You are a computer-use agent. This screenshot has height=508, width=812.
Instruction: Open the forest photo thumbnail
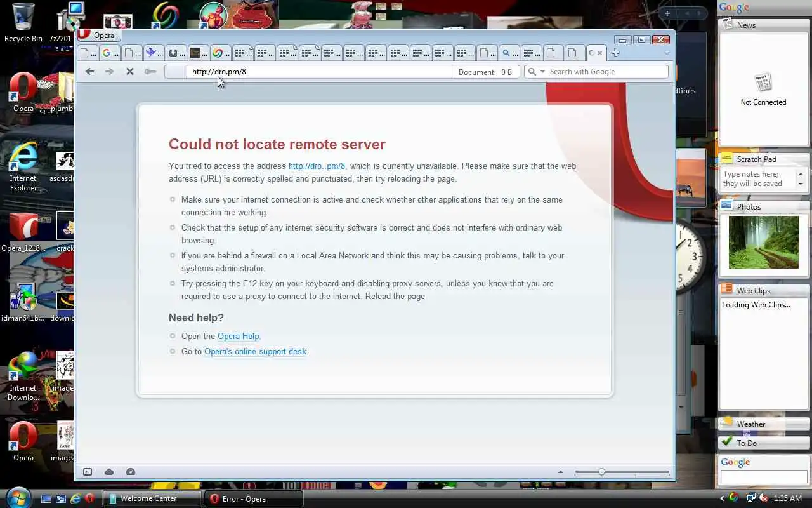pos(763,242)
